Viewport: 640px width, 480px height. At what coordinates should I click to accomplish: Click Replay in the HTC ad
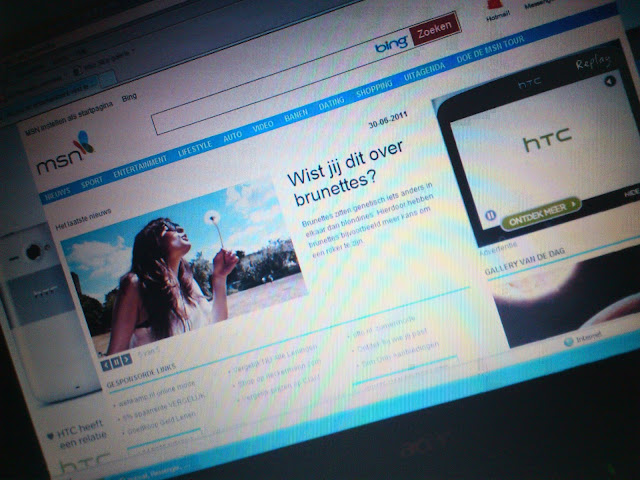[593, 62]
